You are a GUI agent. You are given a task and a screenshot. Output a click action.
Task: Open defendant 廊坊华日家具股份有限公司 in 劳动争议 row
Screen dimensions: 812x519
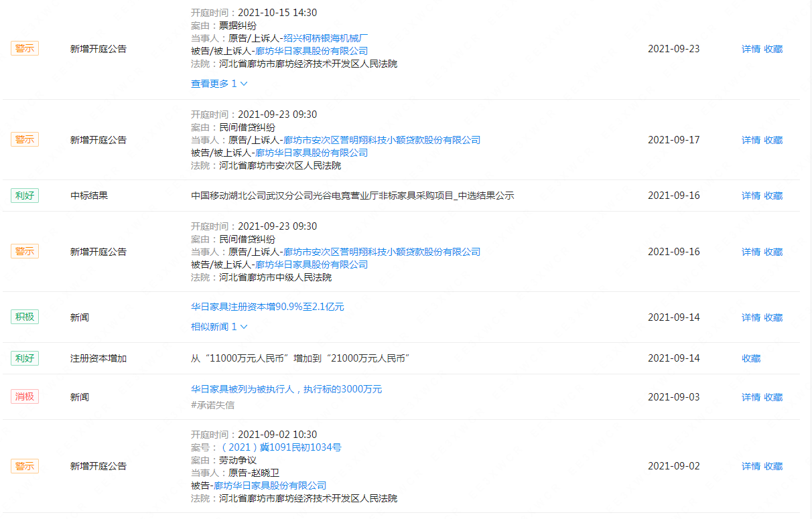coord(270,486)
